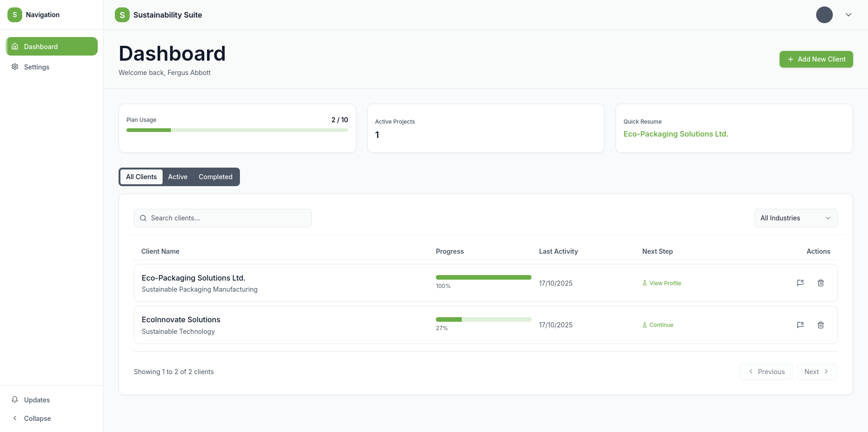Viewport: 868px width, 432px height.
Task: Select the All Clients filter tab
Action: pos(141,177)
